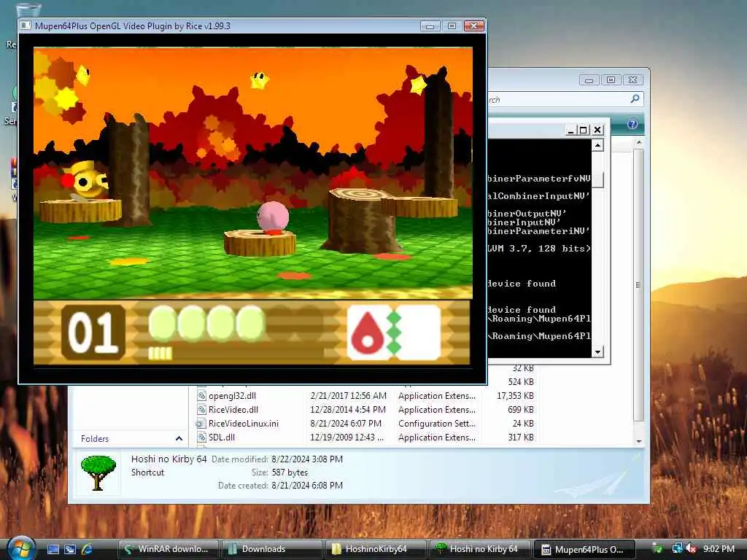Click the opengl32.dll file icon
The height and width of the screenshot is (560, 747).
201,396
